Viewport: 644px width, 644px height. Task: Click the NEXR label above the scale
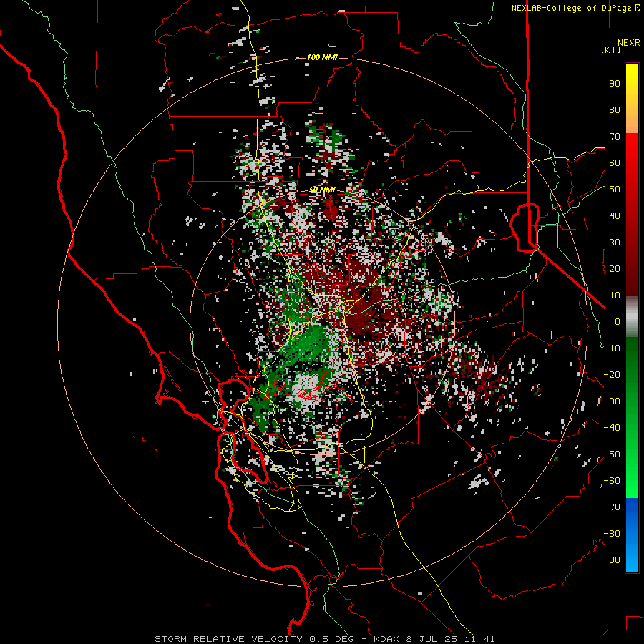coord(628,43)
